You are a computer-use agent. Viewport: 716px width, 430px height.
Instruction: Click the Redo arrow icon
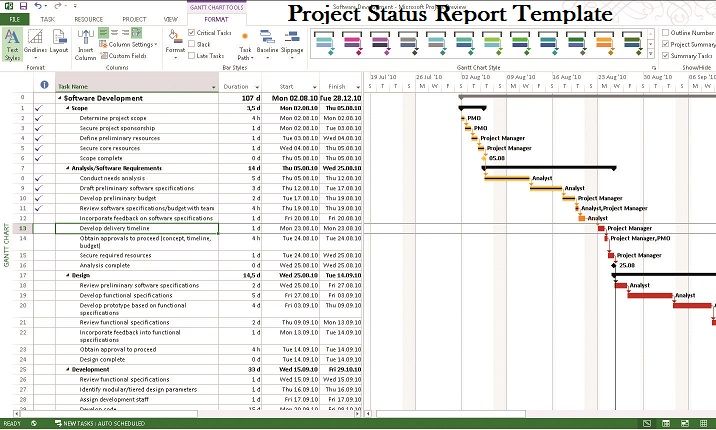click(57, 5)
